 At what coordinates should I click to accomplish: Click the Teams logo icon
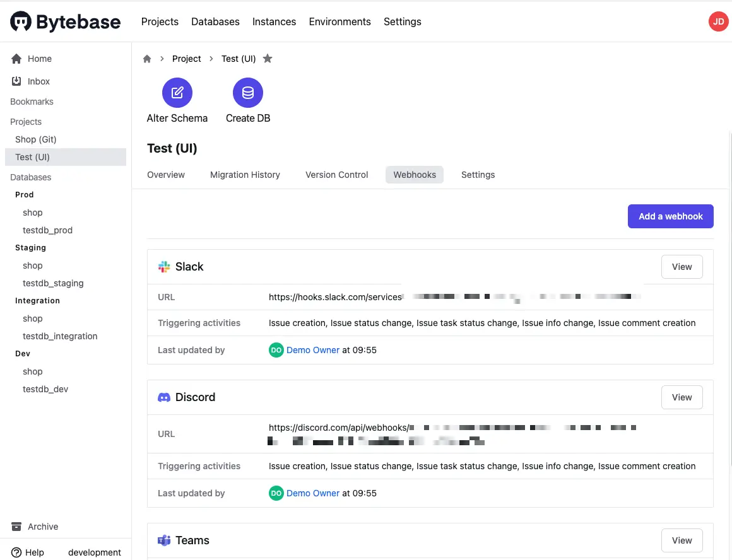click(x=164, y=540)
